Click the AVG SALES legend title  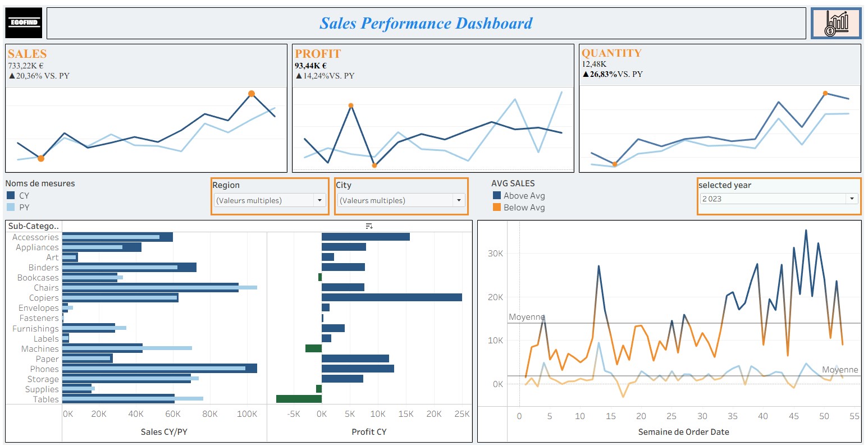click(513, 183)
